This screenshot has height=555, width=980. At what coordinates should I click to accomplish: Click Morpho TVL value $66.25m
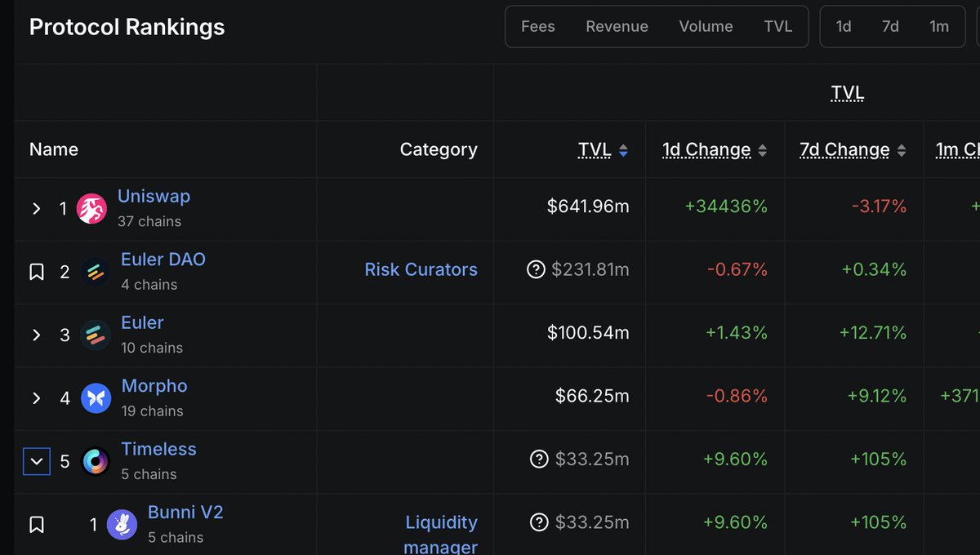pos(592,396)
